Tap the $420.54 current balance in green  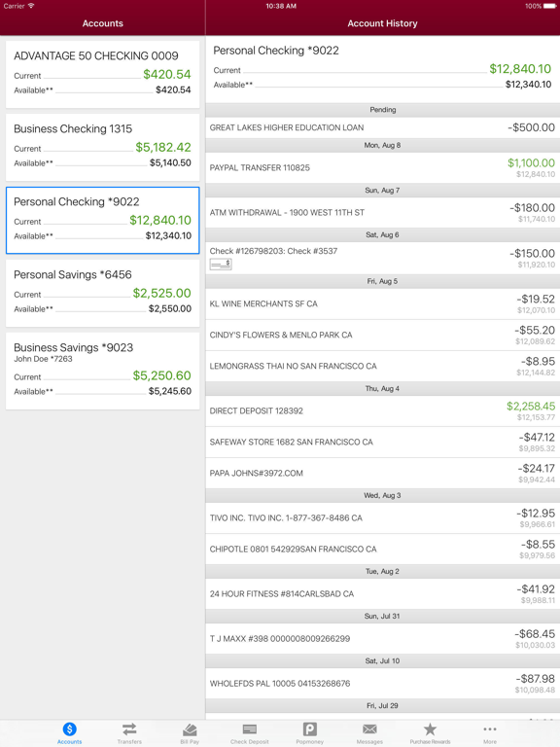166,74
